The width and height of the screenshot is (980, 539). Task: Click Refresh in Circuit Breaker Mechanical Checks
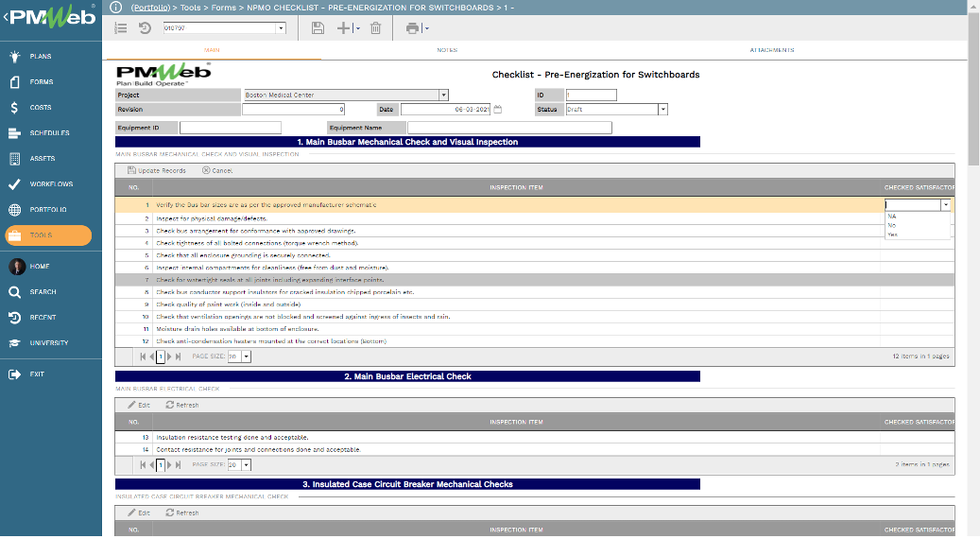pos(181,513)
